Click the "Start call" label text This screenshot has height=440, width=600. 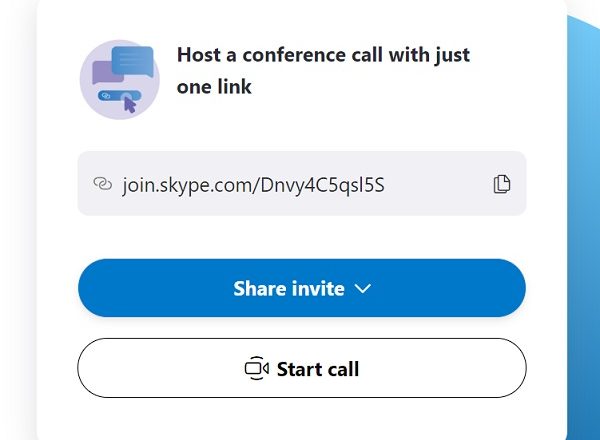[x=317, y=369]
